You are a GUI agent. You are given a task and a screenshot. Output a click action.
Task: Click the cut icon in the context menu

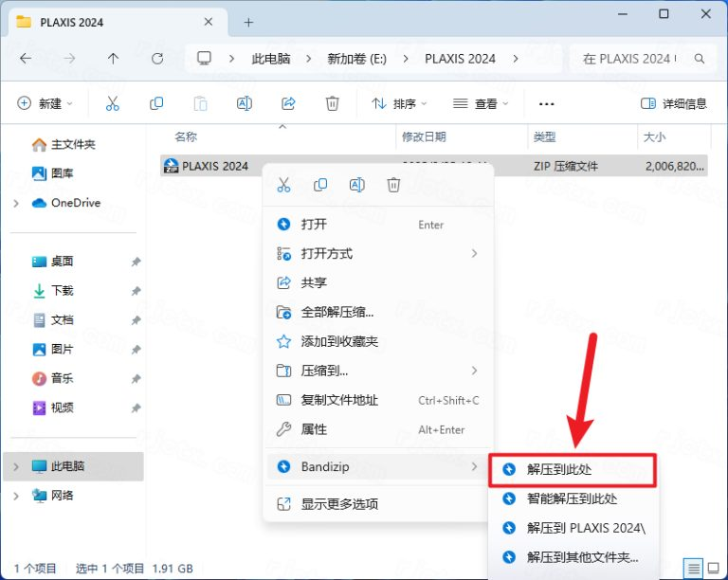282,186
